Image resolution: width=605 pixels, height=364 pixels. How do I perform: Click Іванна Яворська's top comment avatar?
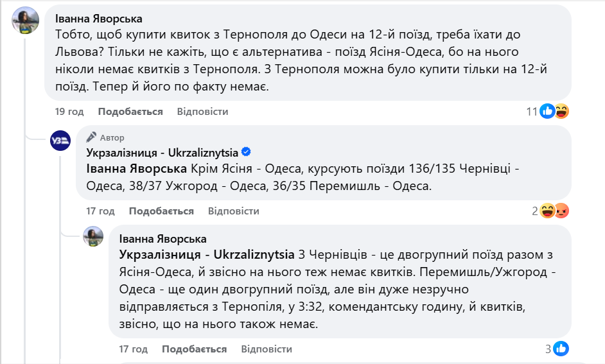pyautogui.click(x=24, y=21)
